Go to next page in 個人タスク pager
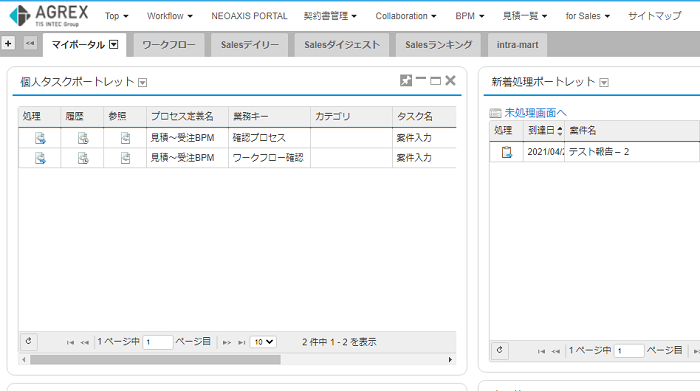 click(227, 342)
